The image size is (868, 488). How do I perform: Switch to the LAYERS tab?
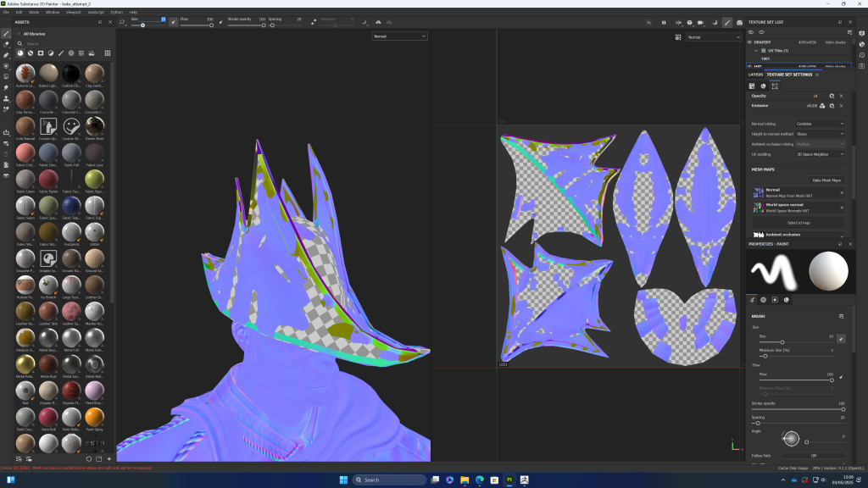click(754, 75)
